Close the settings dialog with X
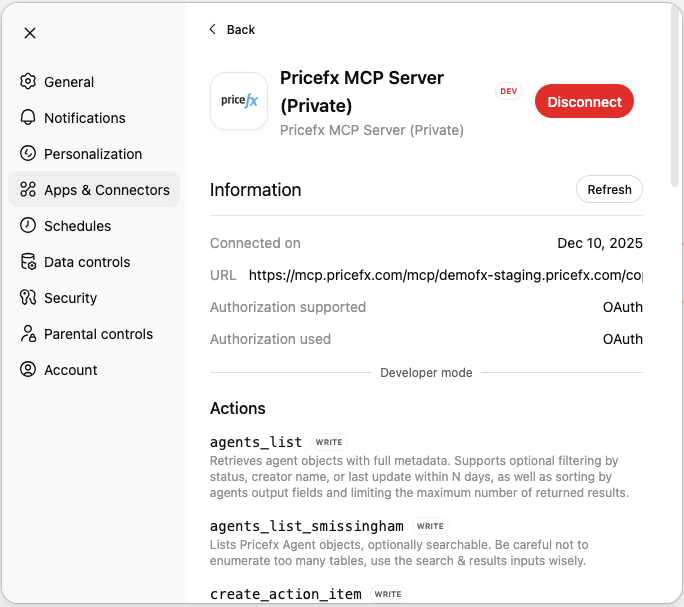Screen dimensions: 684x607 (30, 33)
